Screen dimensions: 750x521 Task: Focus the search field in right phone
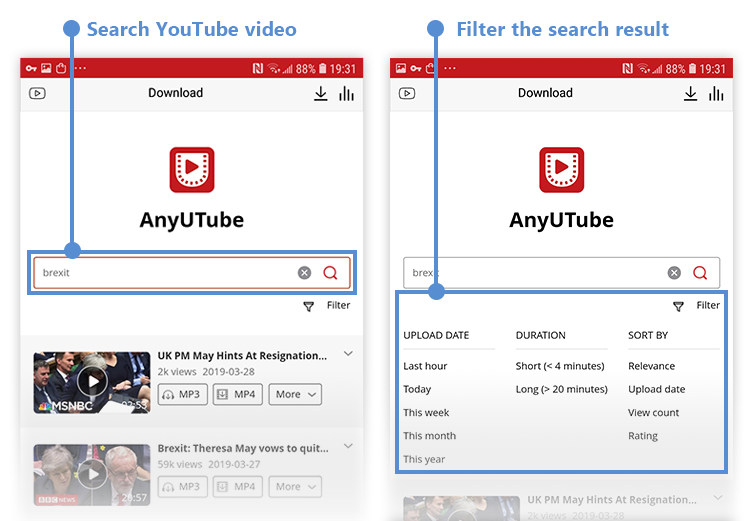[x=562, y=273]
